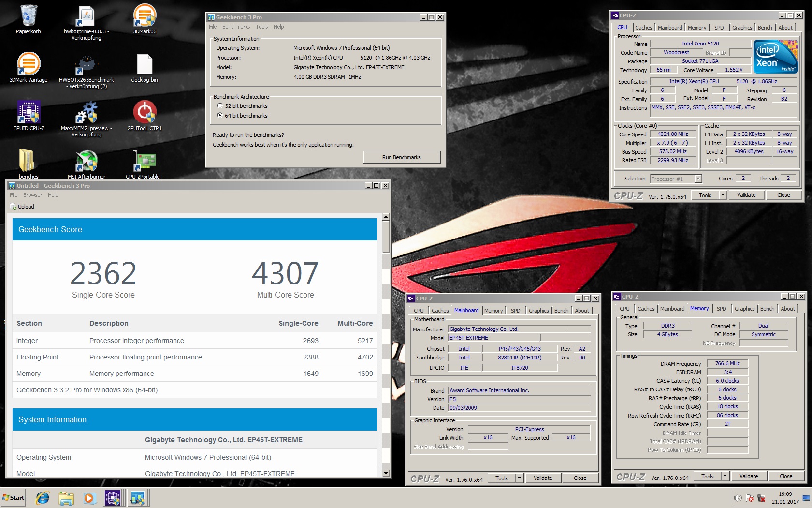This screenshot has width=812, height=508.
Task: Click the volume speaker tray icon
Action: (738, 498)
